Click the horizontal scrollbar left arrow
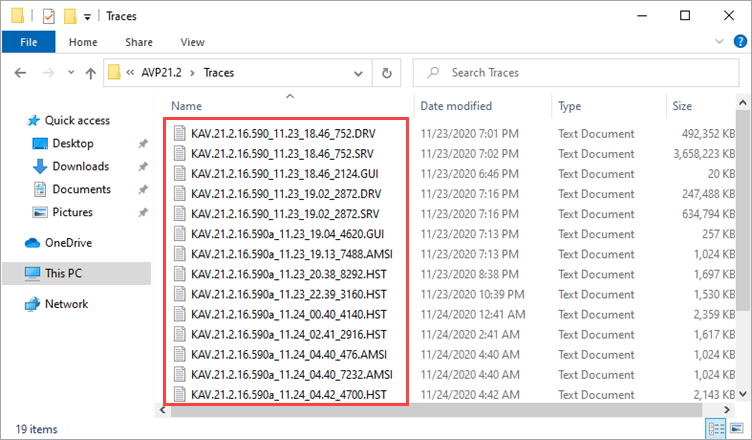Viewport: 752px width, 440px height. click(163, 410)
